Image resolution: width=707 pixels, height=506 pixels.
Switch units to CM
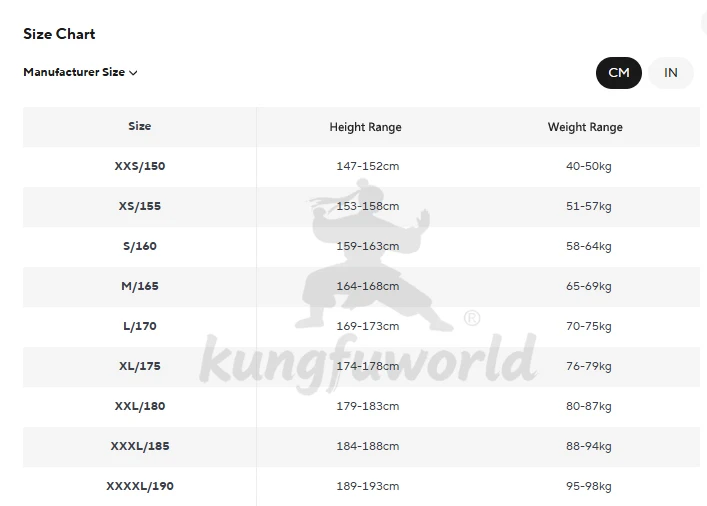(619, 73)
